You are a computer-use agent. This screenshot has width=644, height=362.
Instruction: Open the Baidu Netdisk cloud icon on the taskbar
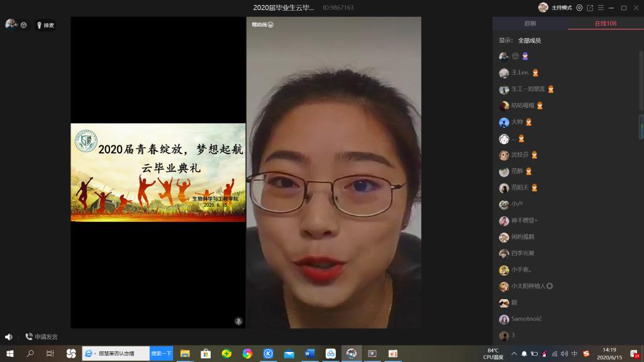(x=331, y=353)
